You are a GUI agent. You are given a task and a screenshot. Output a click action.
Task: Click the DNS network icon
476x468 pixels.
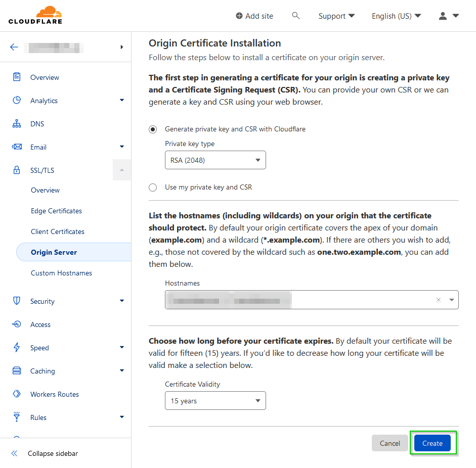pos(17,124)
